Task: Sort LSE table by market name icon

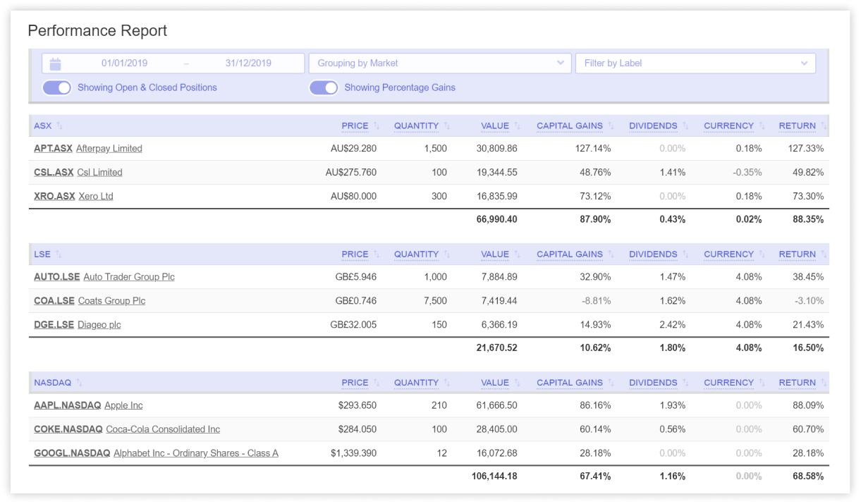Action: pos(59,254)
